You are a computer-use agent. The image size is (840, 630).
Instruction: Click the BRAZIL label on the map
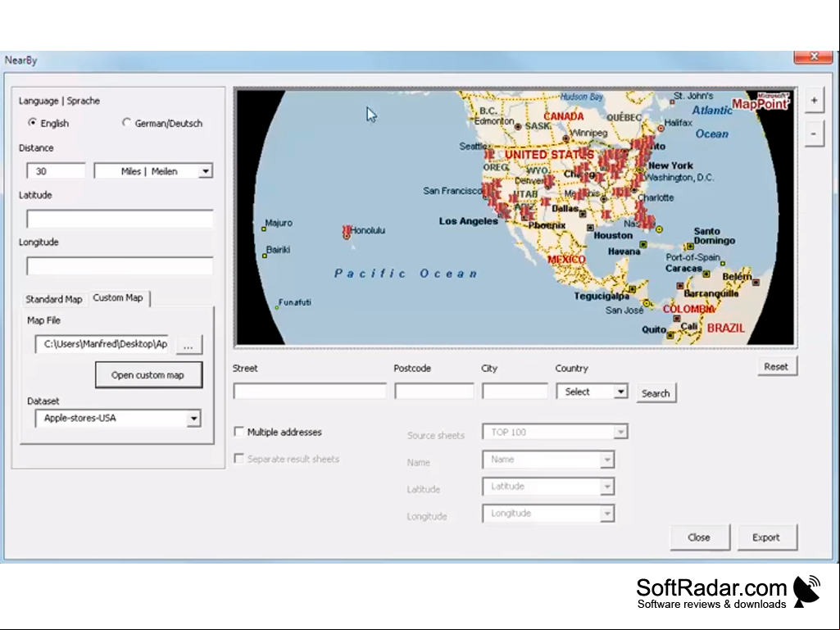[x=726, y=328]
